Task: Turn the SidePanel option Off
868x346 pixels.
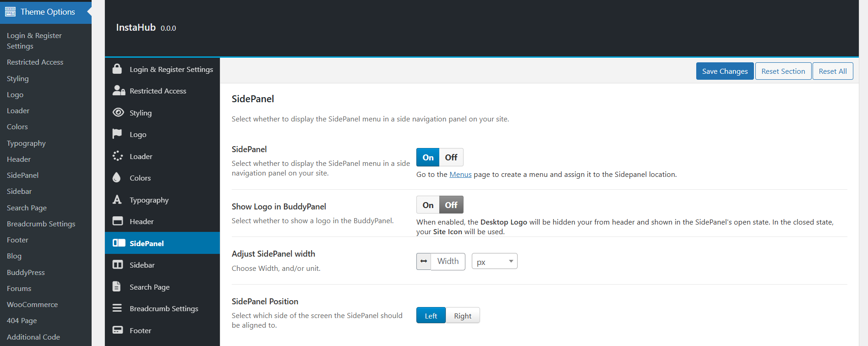Action: pos(451,157)
